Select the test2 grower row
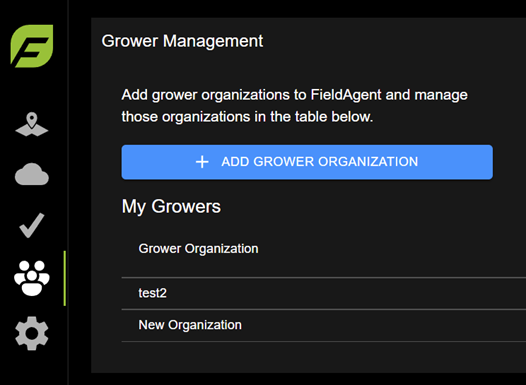The height and width of the screenshot is (385, 526). tap(324, 293)
